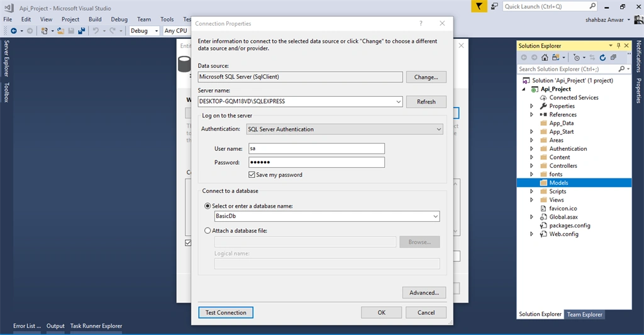The height and width of the screenshot is (335, 644).
Task: Open the Server name dropdown
Action: click(x=398, y=101)
